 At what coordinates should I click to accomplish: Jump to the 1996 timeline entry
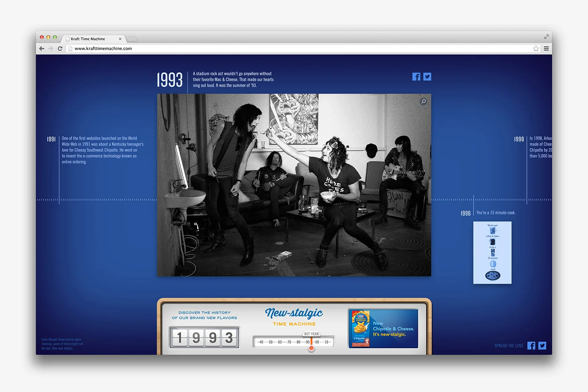click(x=466, y=213)
